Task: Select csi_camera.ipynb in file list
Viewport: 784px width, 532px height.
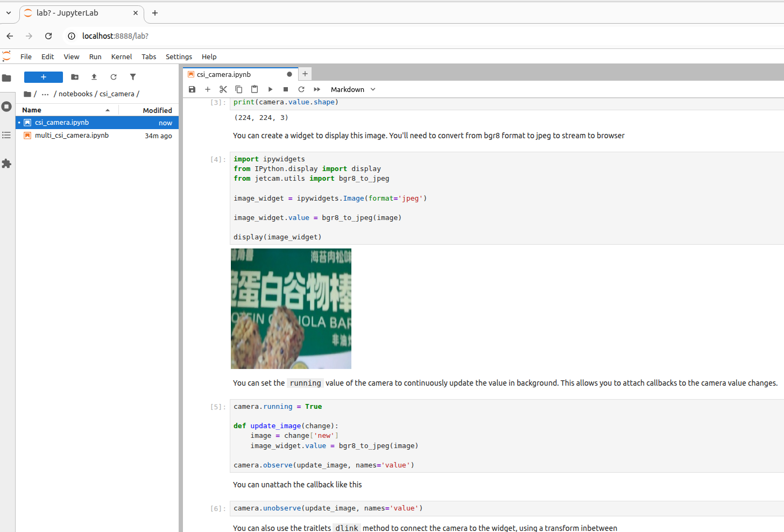Action: (97, 123)
